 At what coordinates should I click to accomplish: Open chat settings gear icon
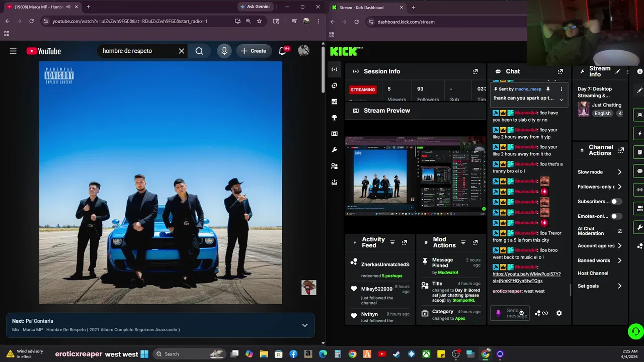click(559, 313)
